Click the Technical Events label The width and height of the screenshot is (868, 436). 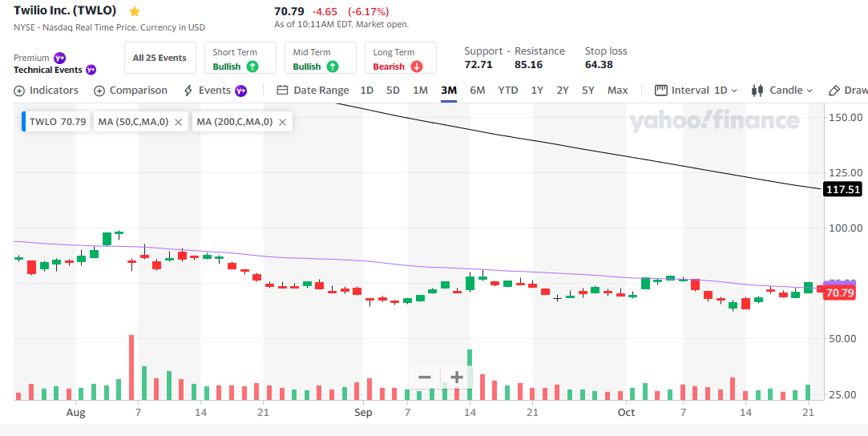coord(47,70)
